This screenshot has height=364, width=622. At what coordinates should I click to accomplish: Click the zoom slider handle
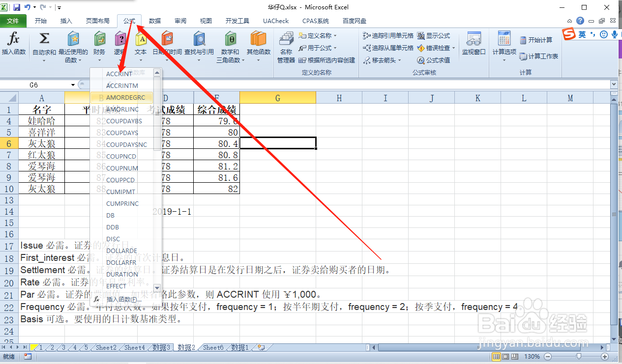[579, 357]
